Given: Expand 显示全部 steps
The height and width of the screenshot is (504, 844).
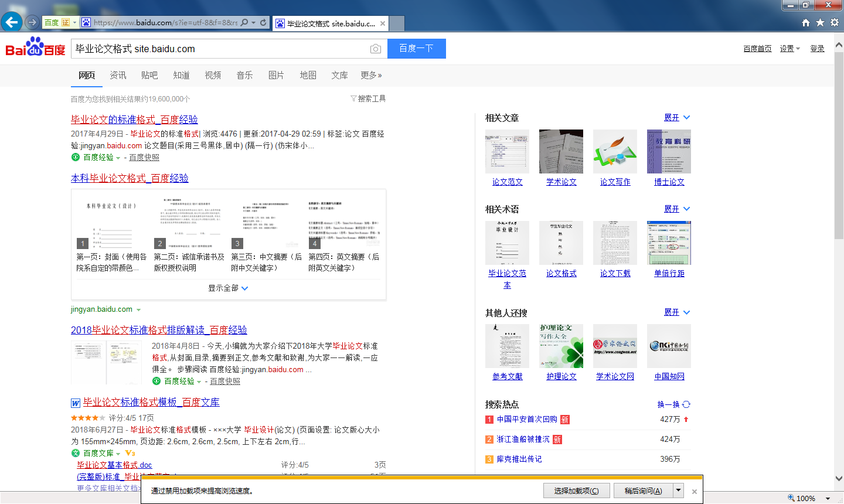Looking at the screenshot, I should pos(228,288).
